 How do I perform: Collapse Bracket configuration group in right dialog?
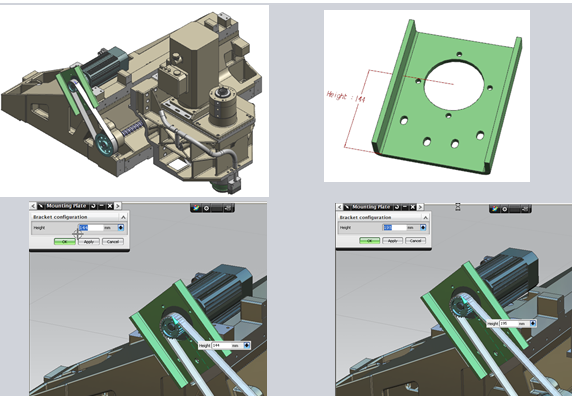pyautogui.click(x=425, y=217)
